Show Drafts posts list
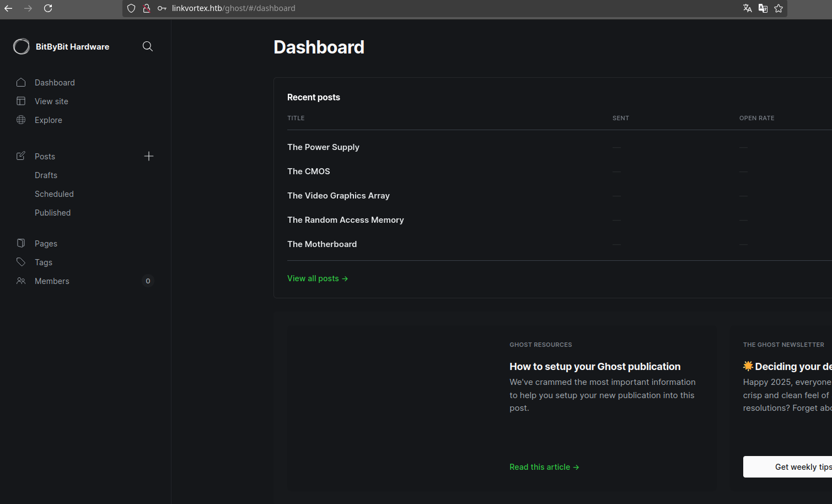Viewport: 832px width, 504px height. click(x=46, y=175)
